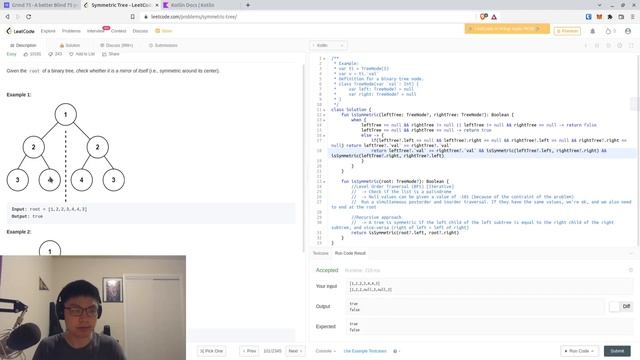Click Use Example Testcases link
This screenshot has width=640, height=360.
[x=365, y=351]
